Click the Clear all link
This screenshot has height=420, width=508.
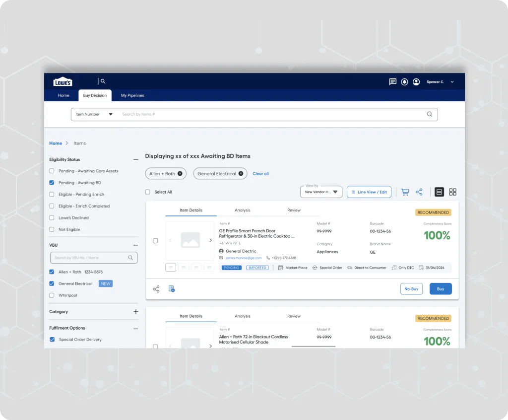[261, 174]
